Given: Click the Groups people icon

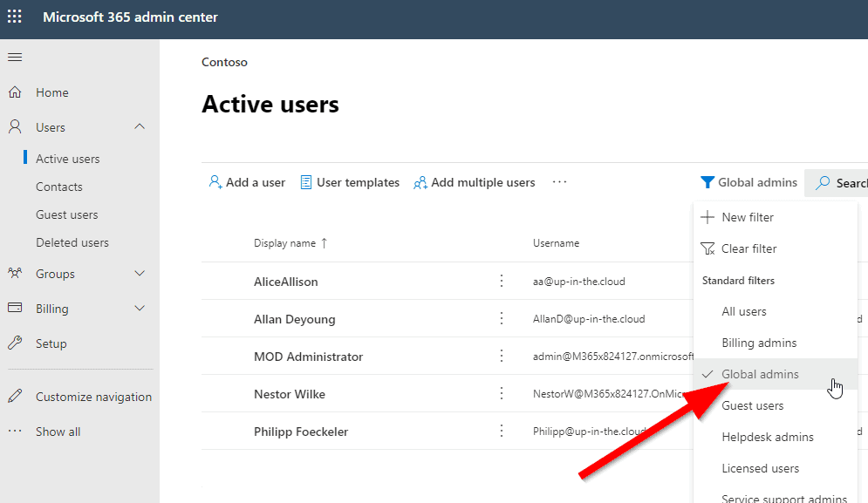Looking at the screenshot, I should point(15,273).
